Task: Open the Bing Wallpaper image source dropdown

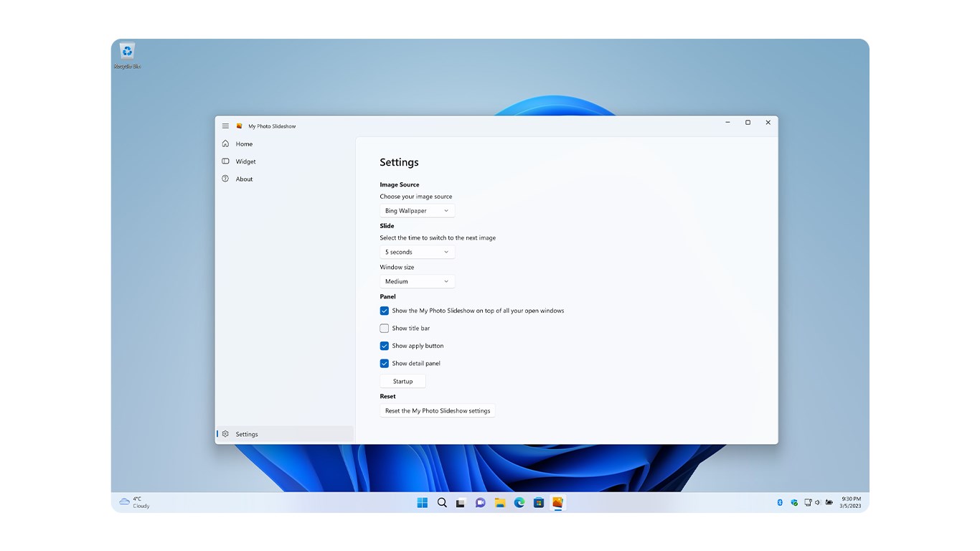Action: tap(418, 211)
